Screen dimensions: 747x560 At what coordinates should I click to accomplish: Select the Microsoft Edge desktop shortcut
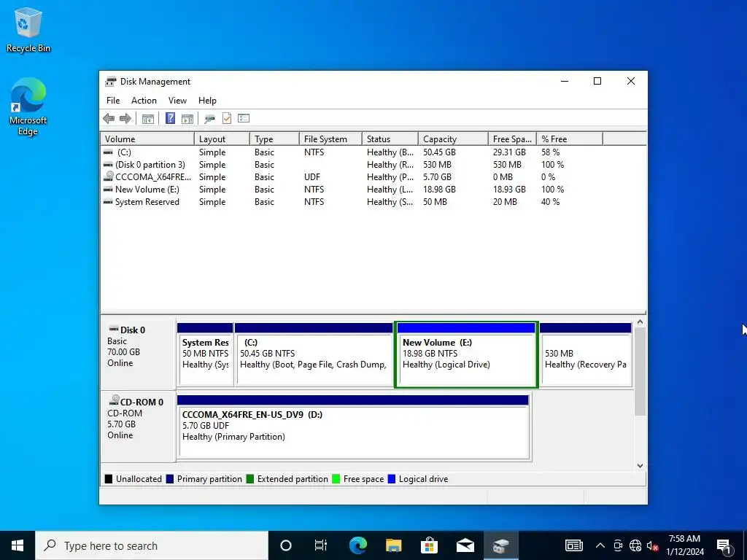[x=28, y=106]
